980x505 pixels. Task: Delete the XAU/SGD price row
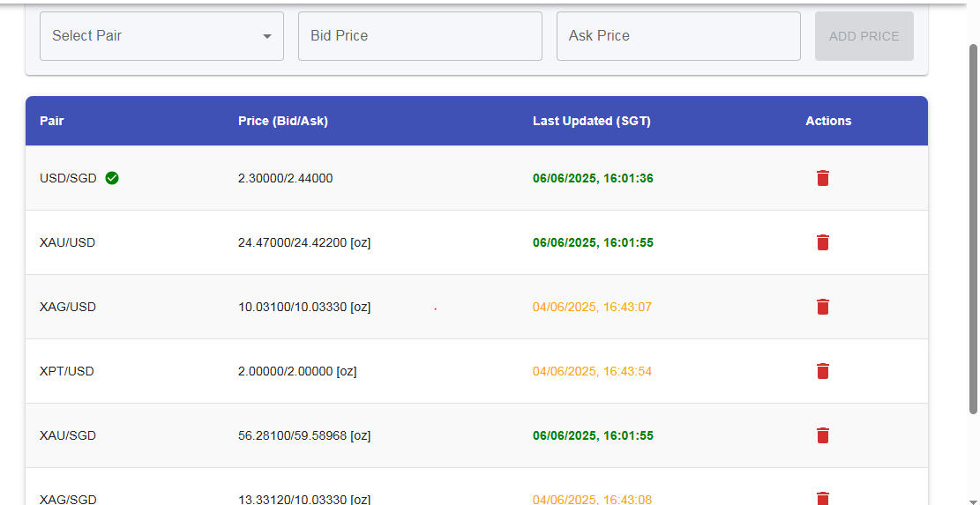(x=822, y=435)
